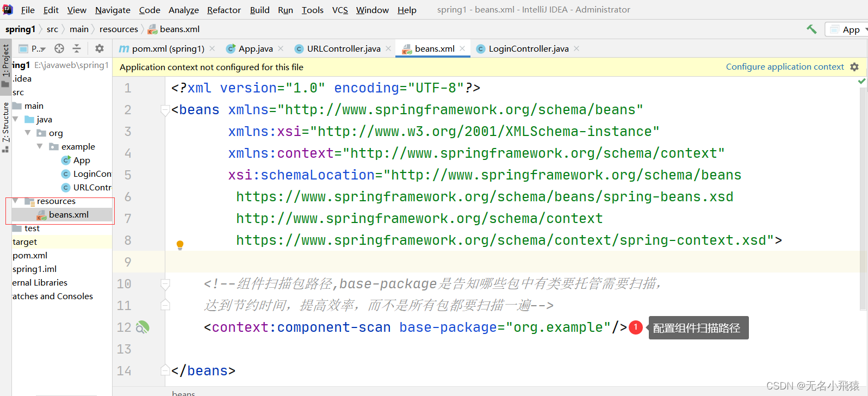Click Configure application context link

785,66
